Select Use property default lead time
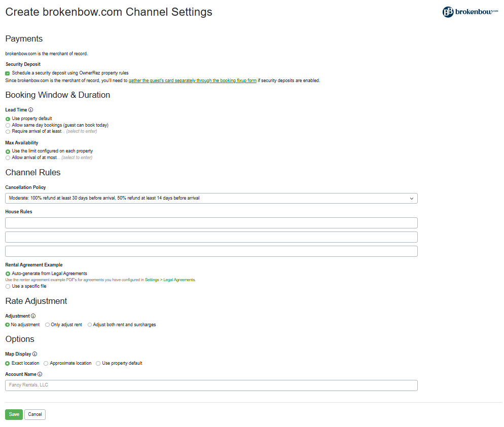 [8, 119]
